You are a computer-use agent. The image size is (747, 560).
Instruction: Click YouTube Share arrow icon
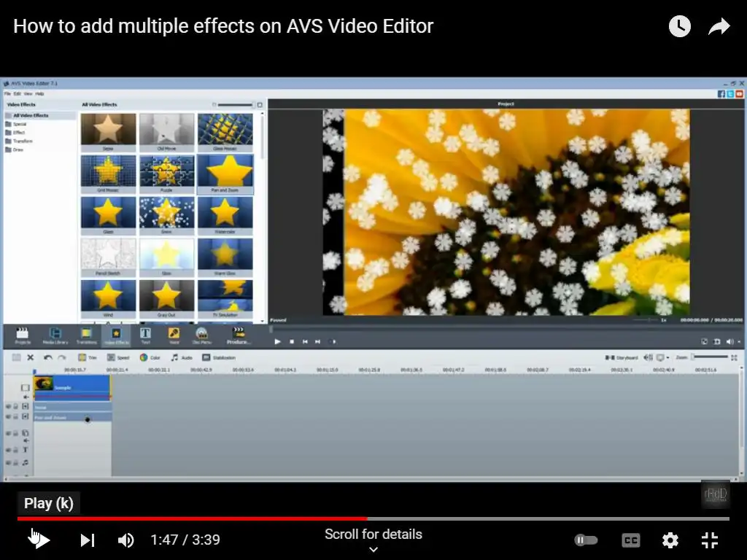pos(719,26)
